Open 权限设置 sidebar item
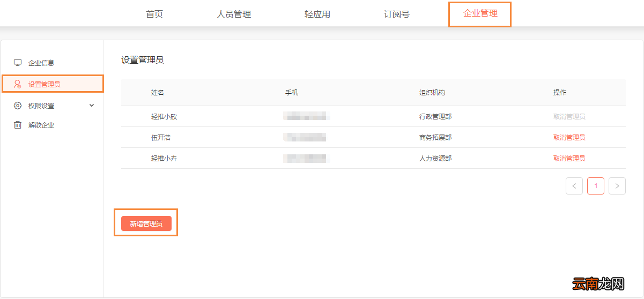Image resolution: width=644 pixels, height=299 pixels. (41, 106)
